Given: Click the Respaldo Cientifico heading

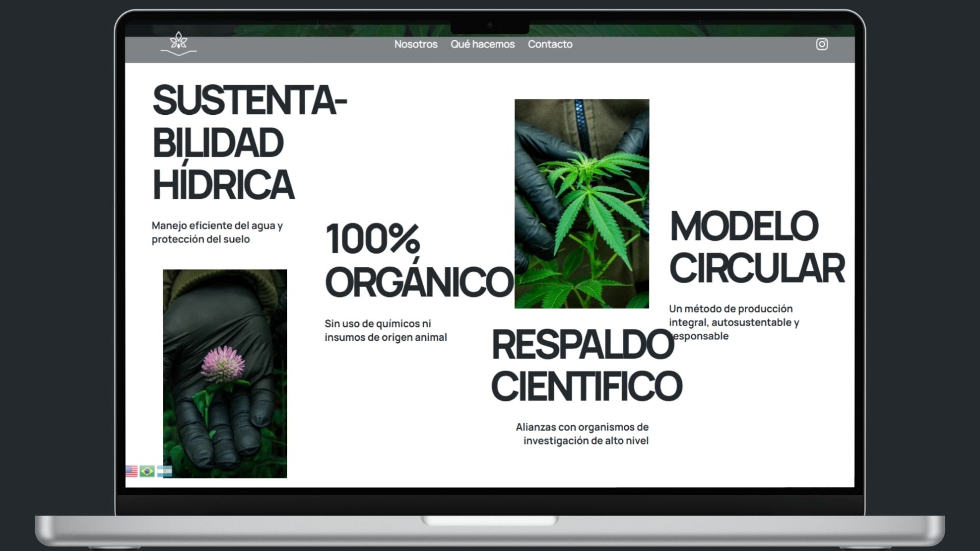Looking at the screenshot, I should [x=585, y=365].
